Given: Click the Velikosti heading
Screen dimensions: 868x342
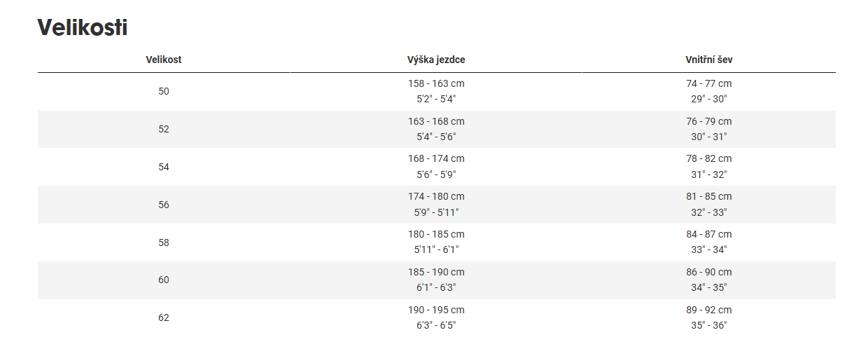Looking at the screenshot, I should [82, 27].
